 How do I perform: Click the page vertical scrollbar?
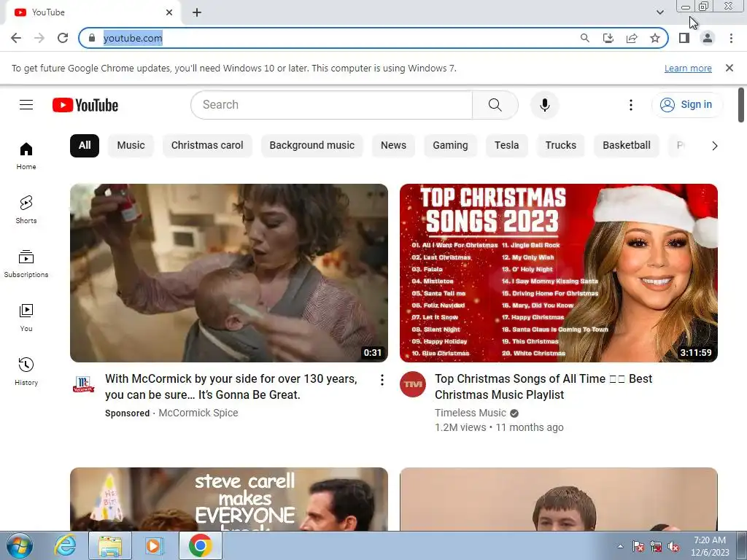pyautogui.click(x=741, y=105)
